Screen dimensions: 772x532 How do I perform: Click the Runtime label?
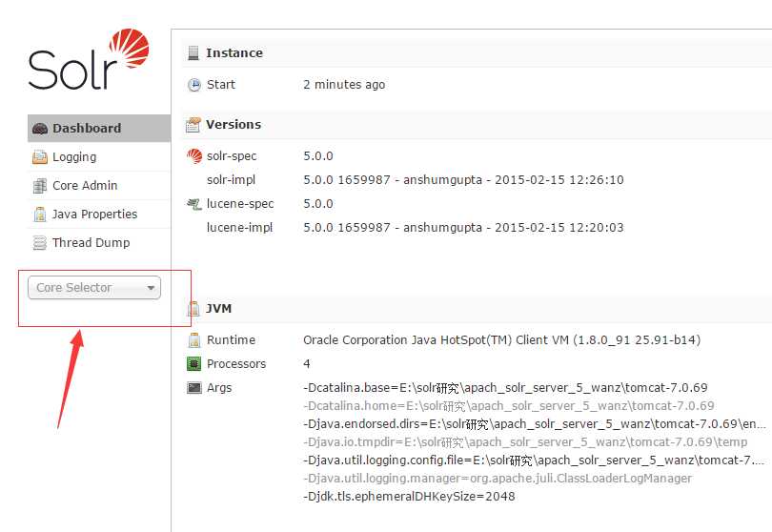[231, 339]
